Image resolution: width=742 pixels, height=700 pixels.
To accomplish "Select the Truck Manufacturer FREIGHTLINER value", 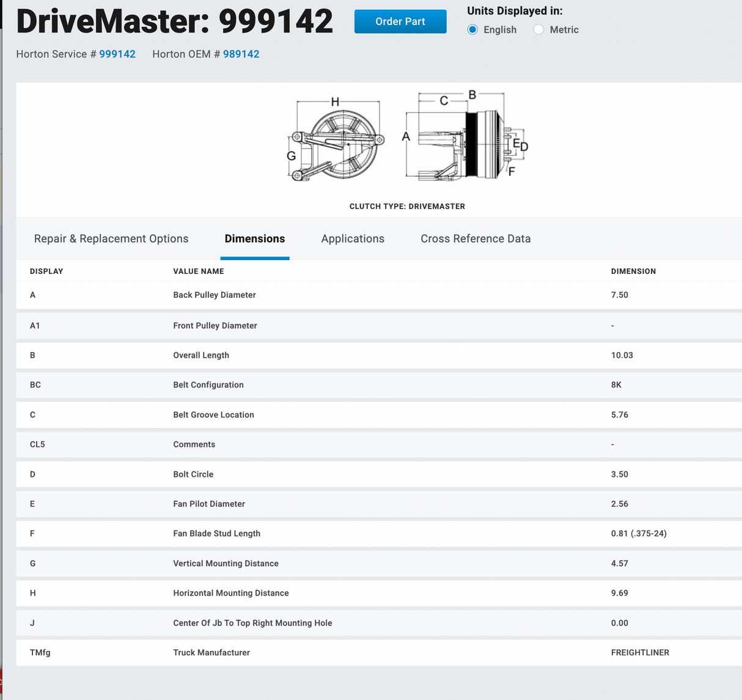I will pos(640,653).
